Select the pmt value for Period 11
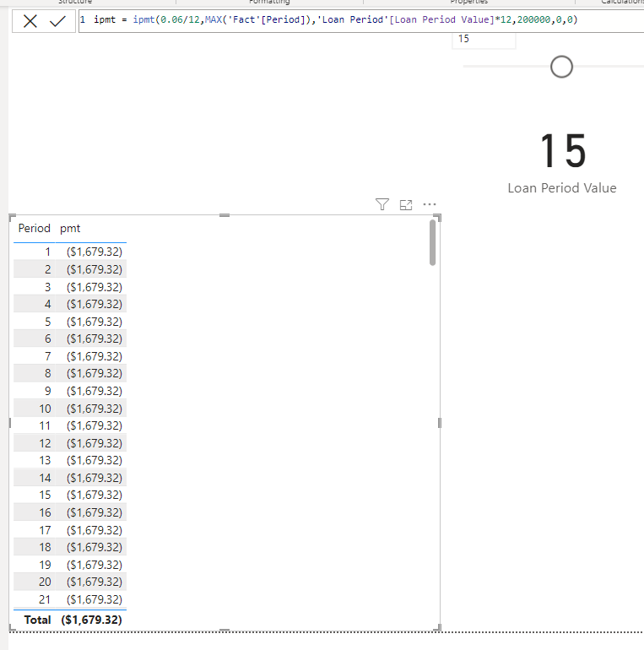 [95, 425]
